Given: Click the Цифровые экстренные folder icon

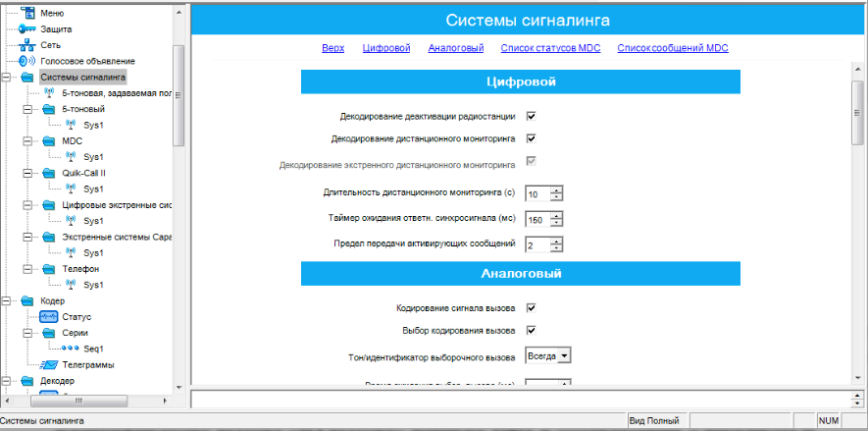Looking at the screenshot, I should coord(49,205).
